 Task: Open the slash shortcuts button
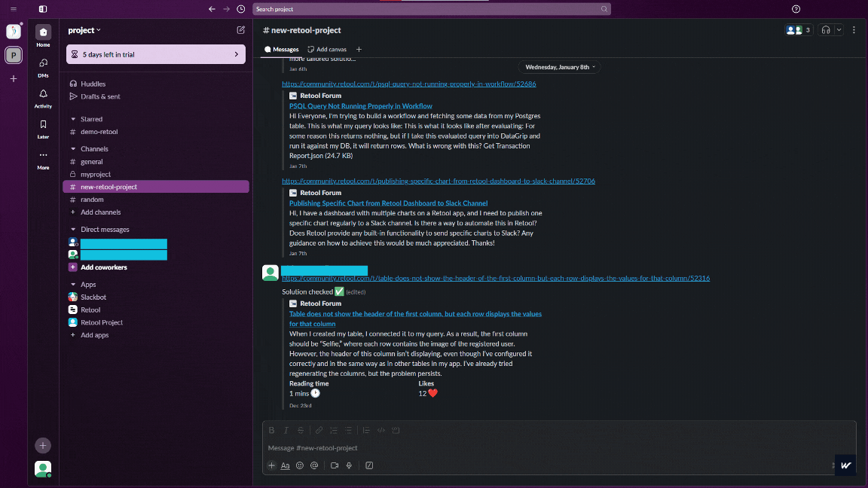point(369,465)
